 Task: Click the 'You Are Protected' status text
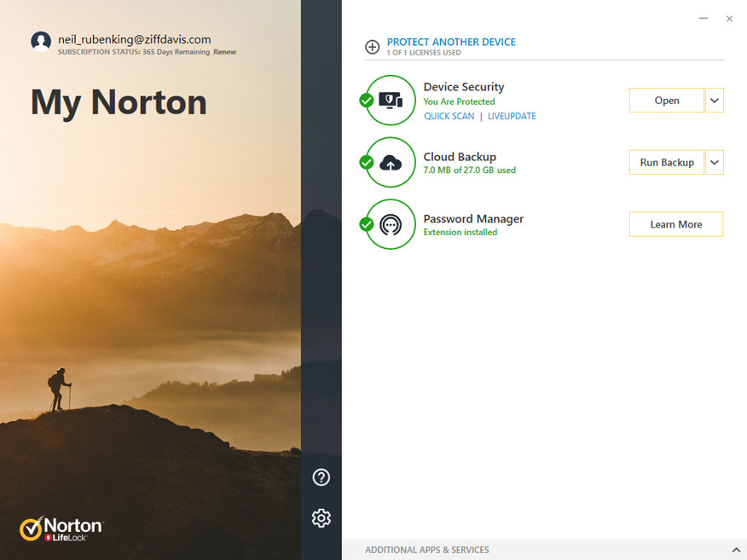[x=460, y=101]
